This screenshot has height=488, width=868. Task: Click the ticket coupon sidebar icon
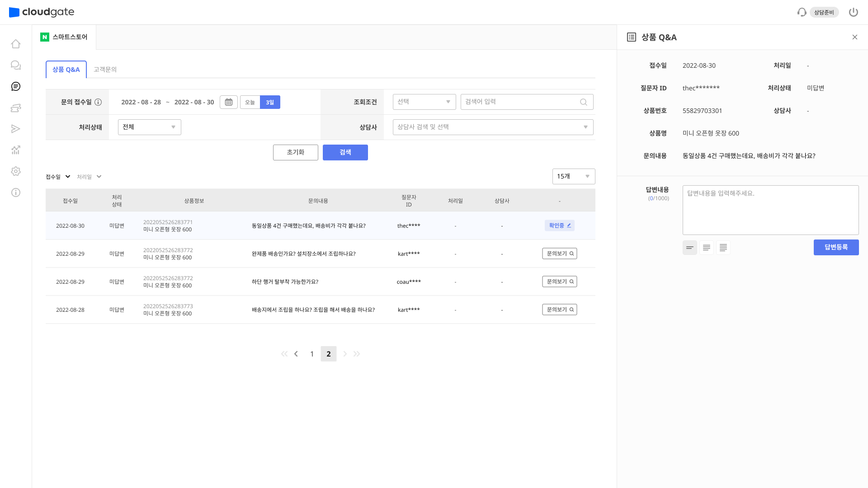tap(16, 108)
